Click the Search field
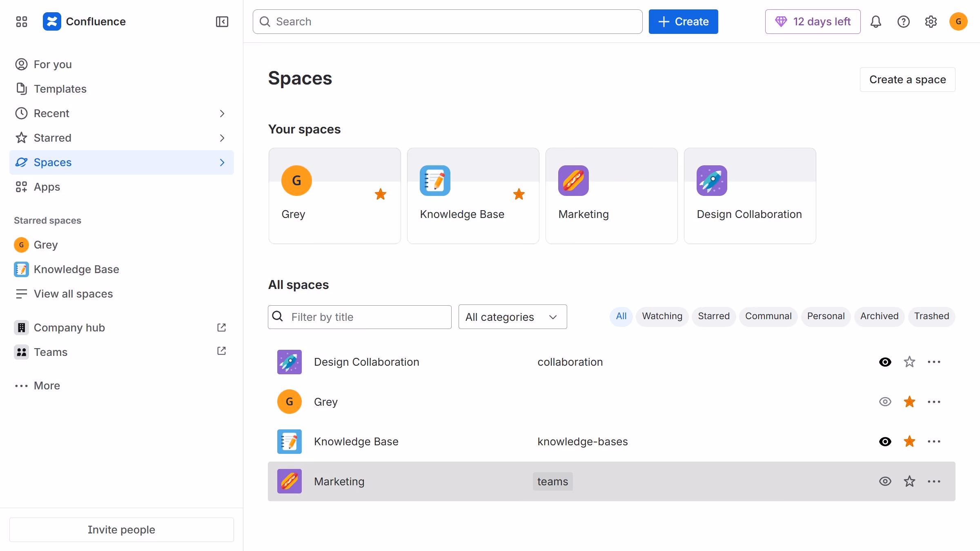Viewport: 980px width, 551px height. tap(447, 22)
